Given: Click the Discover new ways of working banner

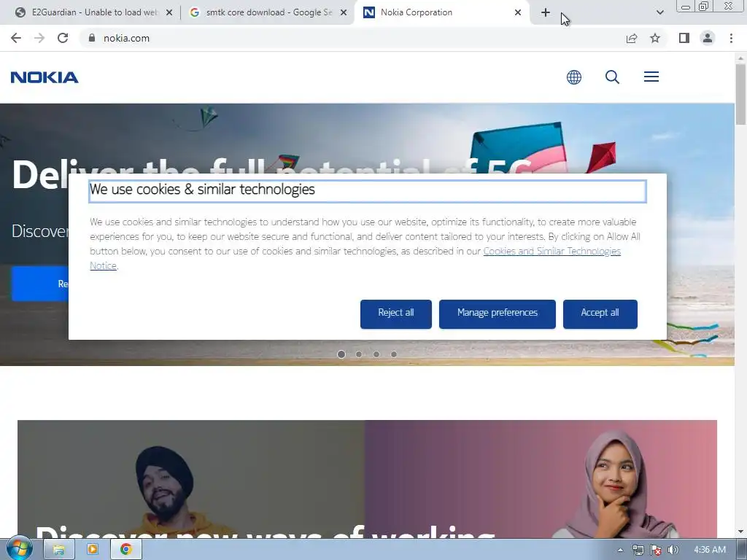Looking at the screenshot, I should click(x=367, y=479).
